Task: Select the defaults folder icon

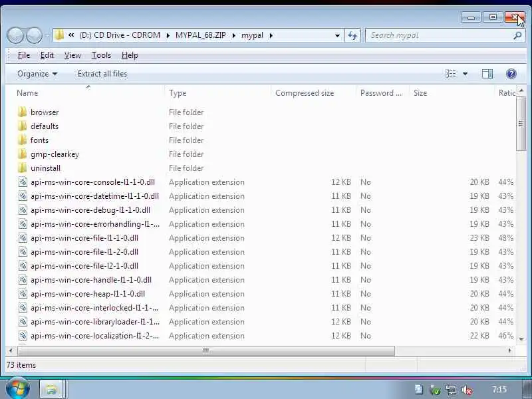Action: (23, 126)
